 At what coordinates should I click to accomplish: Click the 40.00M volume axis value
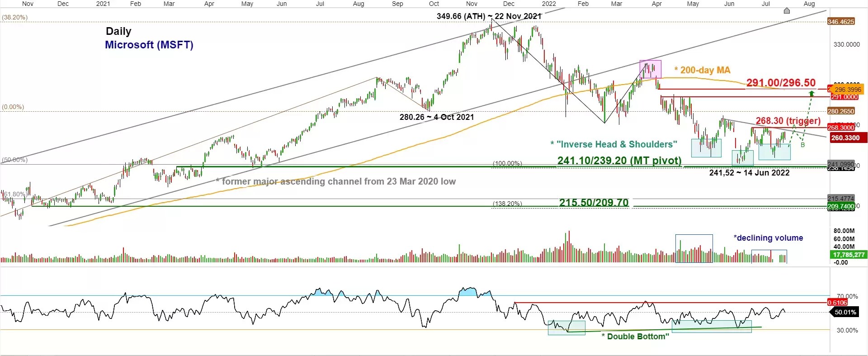844,247
